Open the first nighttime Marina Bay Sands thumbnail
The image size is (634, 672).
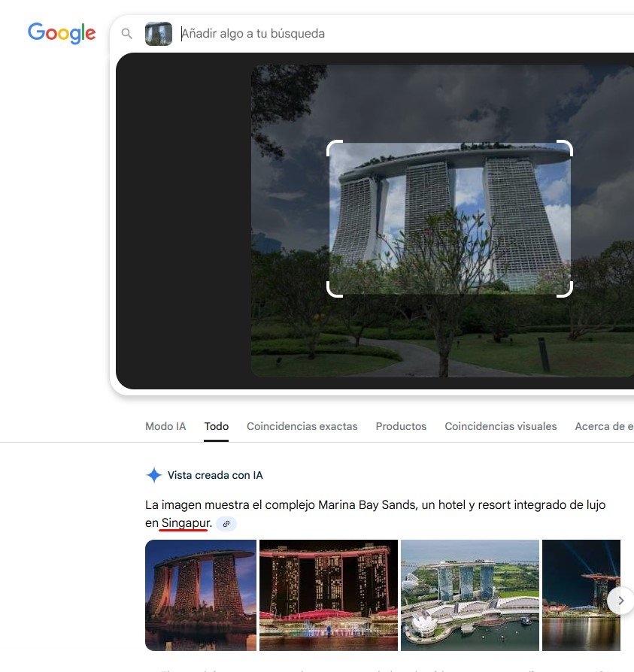pos(200,595)
